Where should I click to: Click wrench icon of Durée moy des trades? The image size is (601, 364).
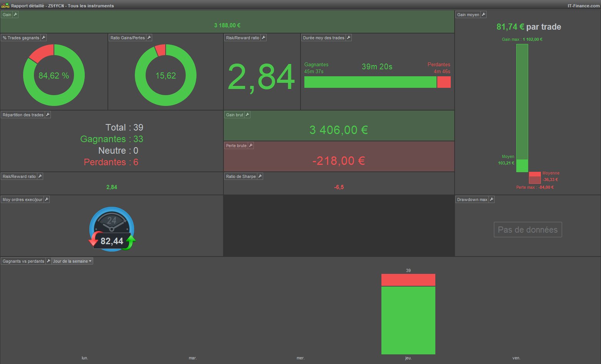tap(349, 38)
